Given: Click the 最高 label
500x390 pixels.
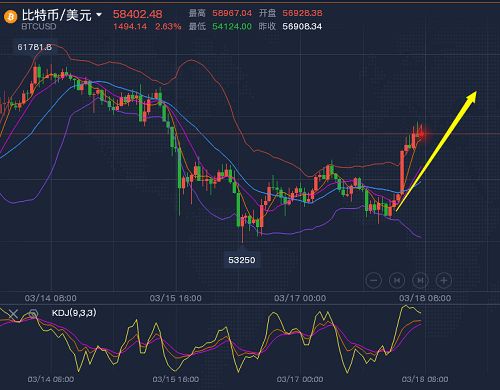Looking at the screenshot, I should (x=197, y=13).
